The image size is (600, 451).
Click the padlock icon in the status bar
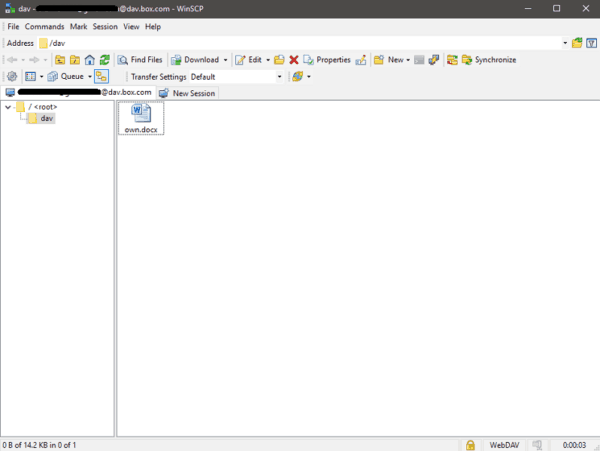pos(470,444)
